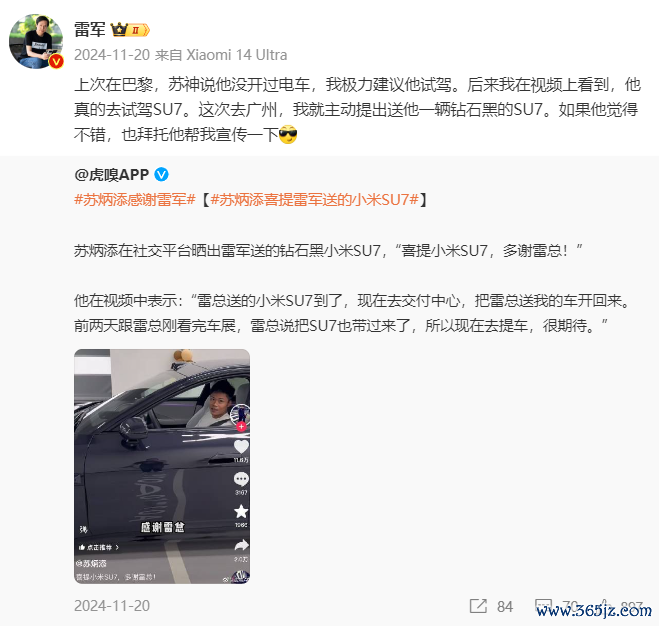This screenshot has width=659, height=626.
Task: Open Lei Jun's profile avatar
Action: [x=36, y=41]
